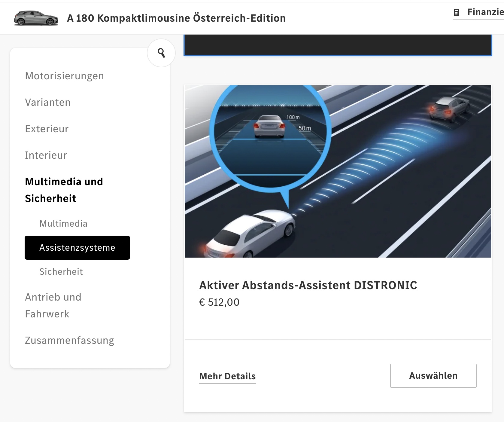The image size is (504, 422).
Task: Click the DISTRONIC illustration image
Action: click(x=338, y=171)
